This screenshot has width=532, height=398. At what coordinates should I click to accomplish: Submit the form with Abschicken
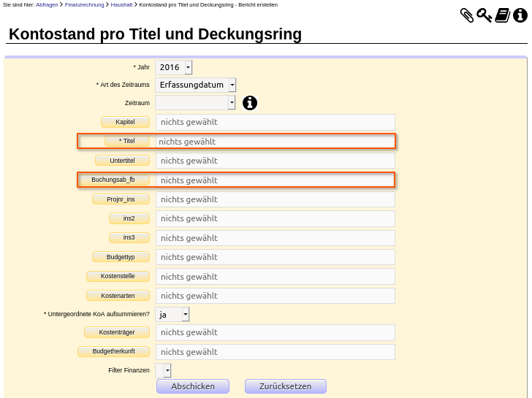tap(193, 386)
